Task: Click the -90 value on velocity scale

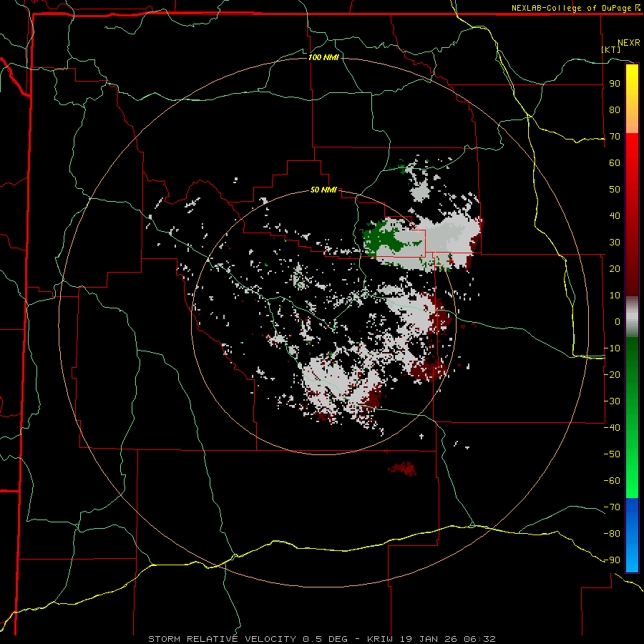Action: (x=612, y=560)
